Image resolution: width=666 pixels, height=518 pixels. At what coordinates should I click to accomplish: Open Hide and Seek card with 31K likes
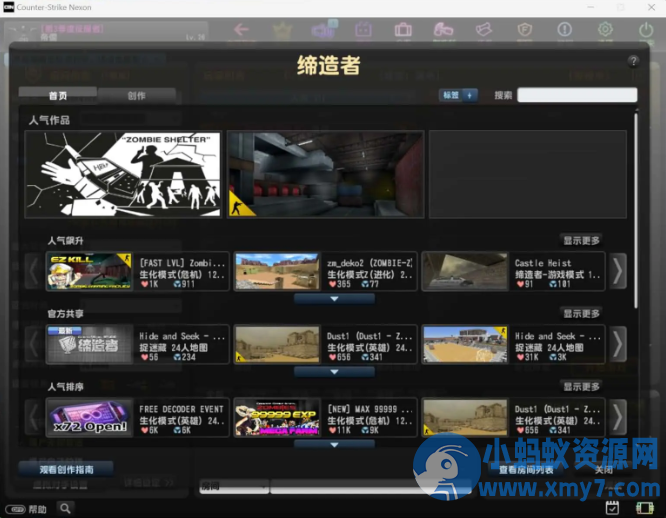[514, 344]
